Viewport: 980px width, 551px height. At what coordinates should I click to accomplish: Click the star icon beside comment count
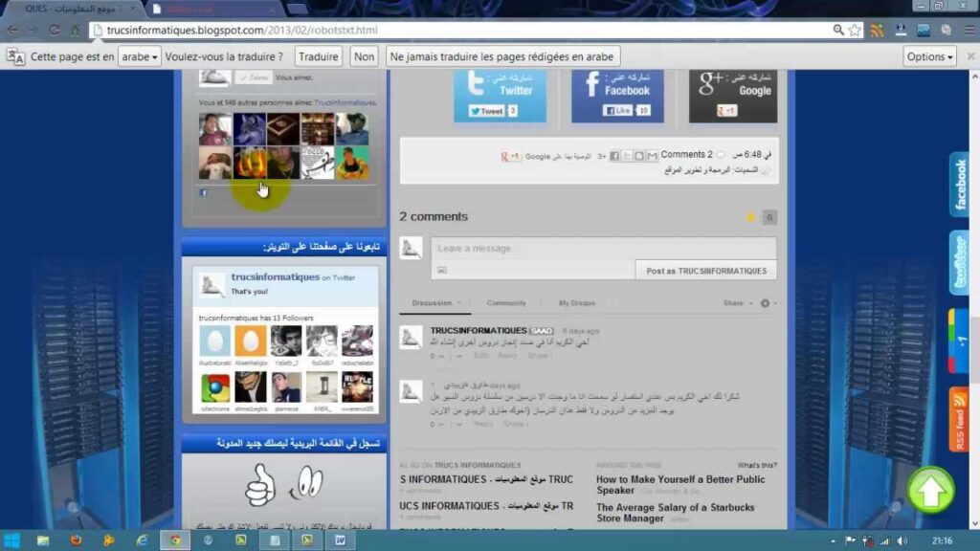[x=750, y=217]
